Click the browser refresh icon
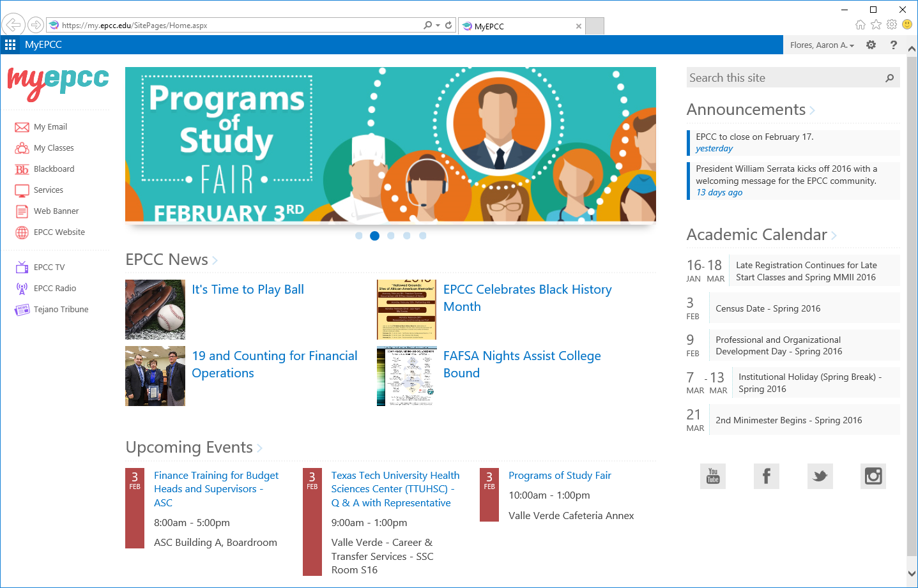918x588 pixels. 448,25
